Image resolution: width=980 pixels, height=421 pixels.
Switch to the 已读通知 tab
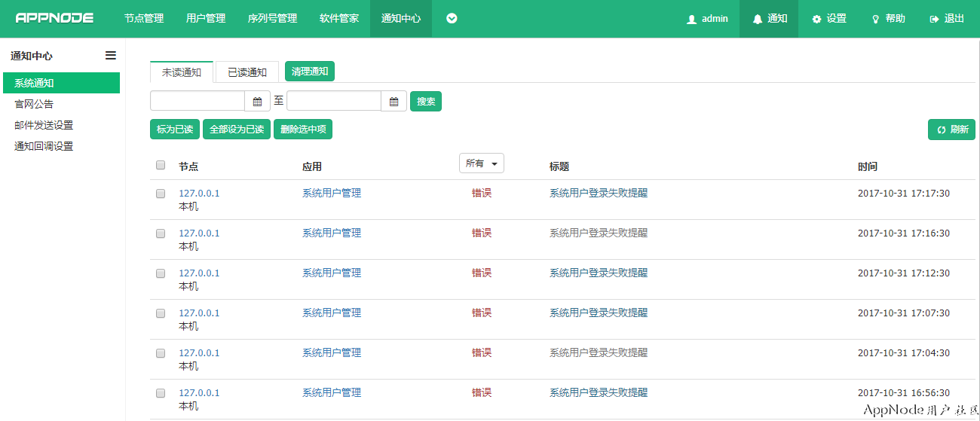(247, 72)
